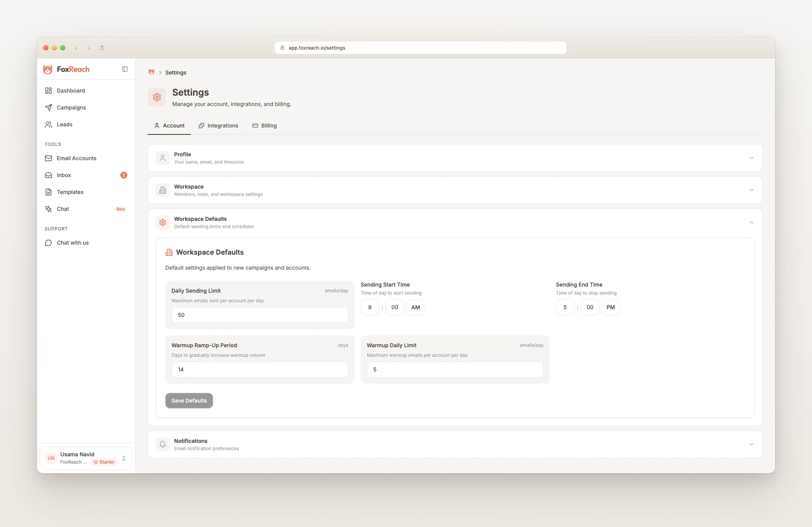
Task: Click the fox icon in breadcrumb
Action: click(151, 72)
